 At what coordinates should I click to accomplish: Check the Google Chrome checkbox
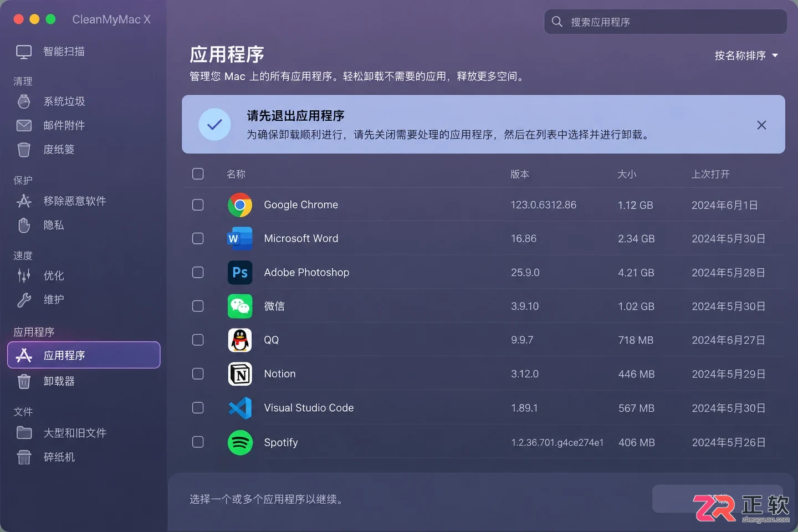coord(198,205)
